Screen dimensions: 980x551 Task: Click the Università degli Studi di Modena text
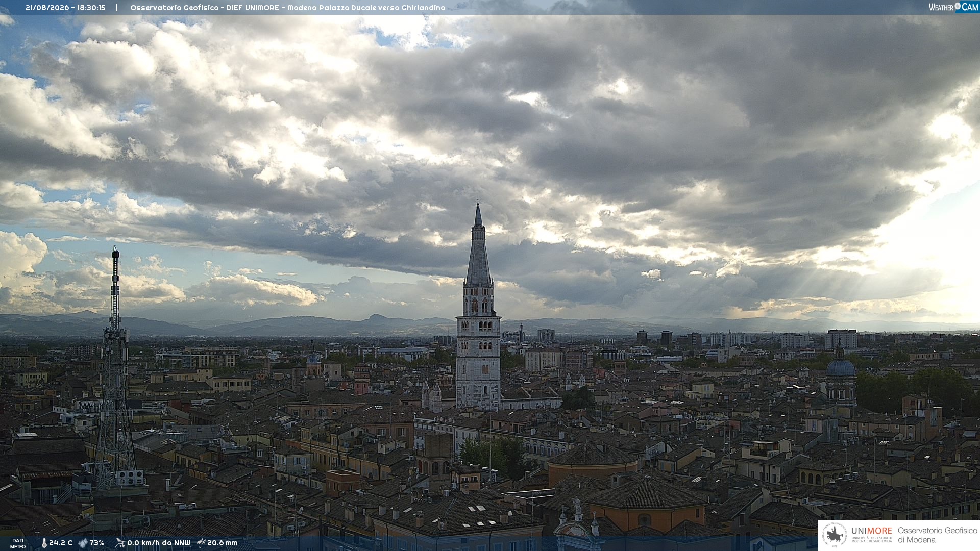coord(871,539)
